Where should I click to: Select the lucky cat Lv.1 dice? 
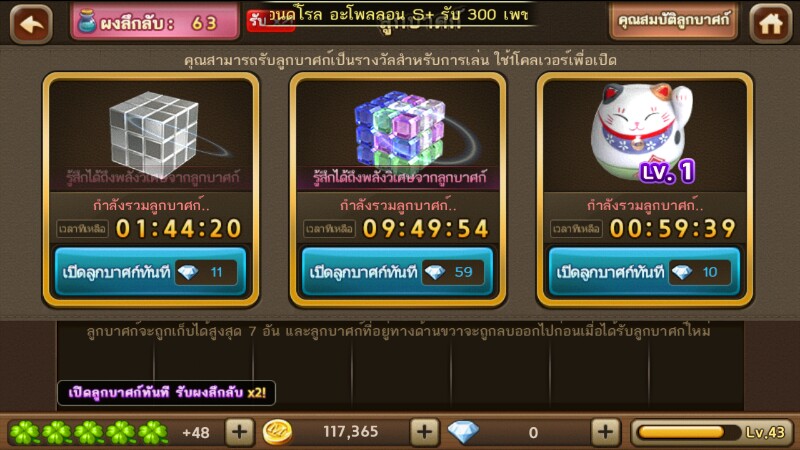642,129
